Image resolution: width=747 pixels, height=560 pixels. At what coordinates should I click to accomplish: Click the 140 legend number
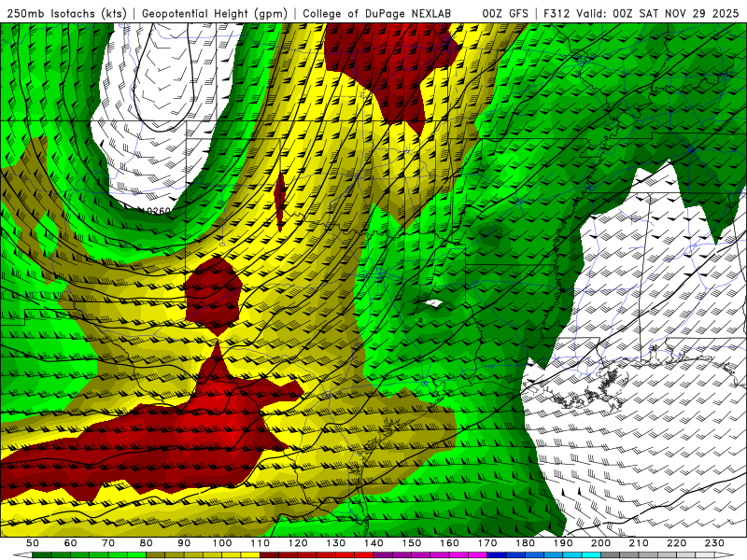pyautogui.click(x=373, y=543)
